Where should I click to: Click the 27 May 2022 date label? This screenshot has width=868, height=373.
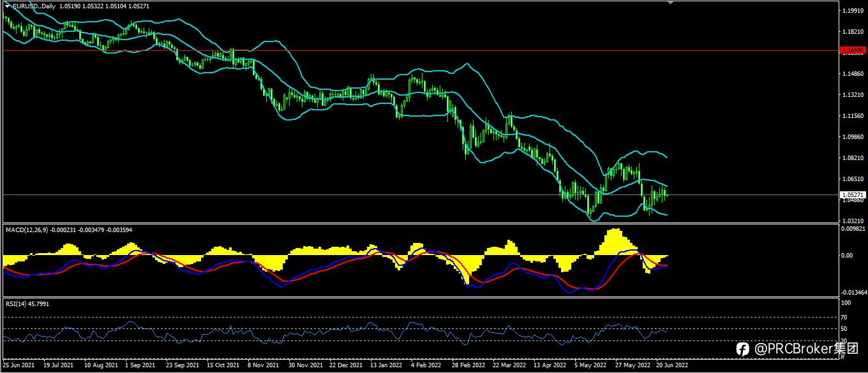tap(632, 366)
